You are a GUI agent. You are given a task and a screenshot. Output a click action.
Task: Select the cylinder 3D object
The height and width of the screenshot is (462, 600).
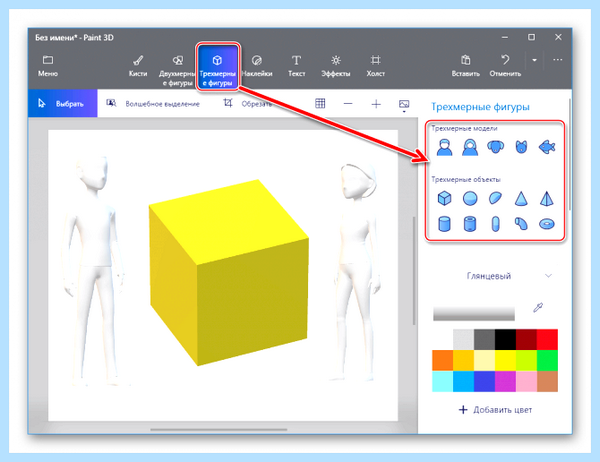click(x=444, y=224)
